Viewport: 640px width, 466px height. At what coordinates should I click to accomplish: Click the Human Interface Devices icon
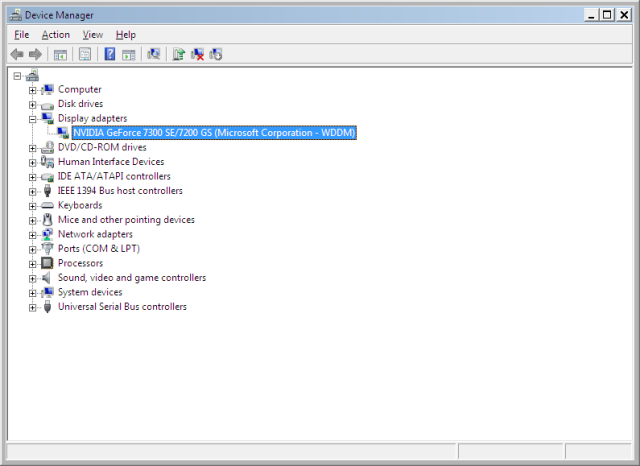(x=47, y=162)
